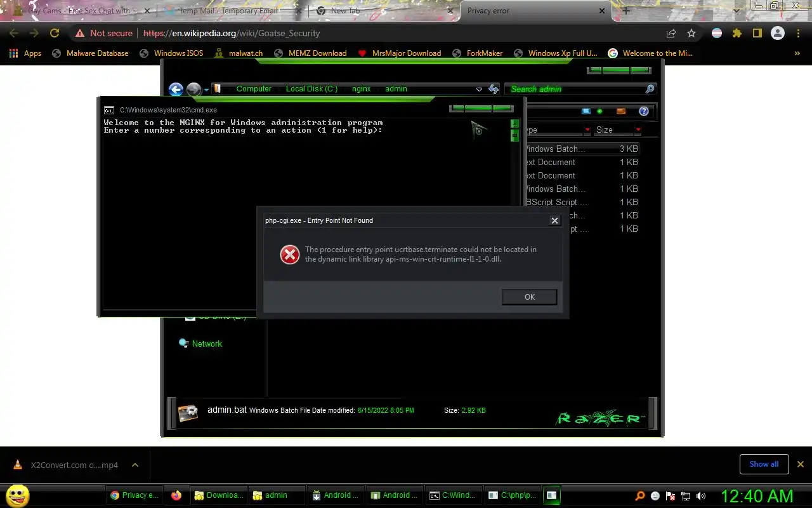812x508 pixels.
Task: Bookmark this page with star icon
Action: click(x=691, y=33)
